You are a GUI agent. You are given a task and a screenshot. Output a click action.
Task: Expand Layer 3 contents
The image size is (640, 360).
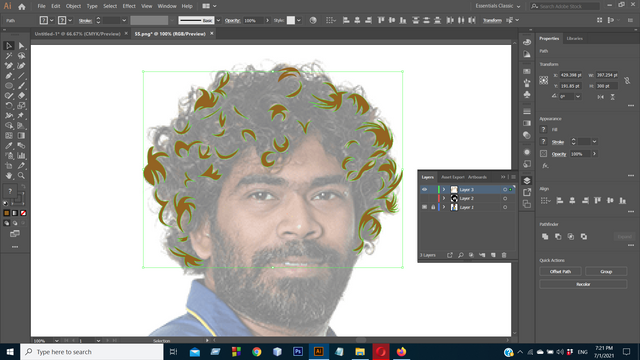444,189
